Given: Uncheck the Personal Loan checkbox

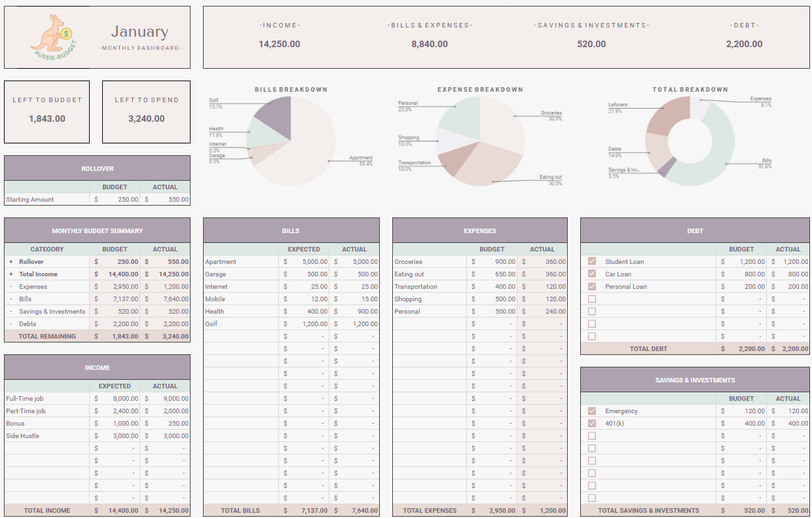Looking at the screenshot, I should click(592, 286).
